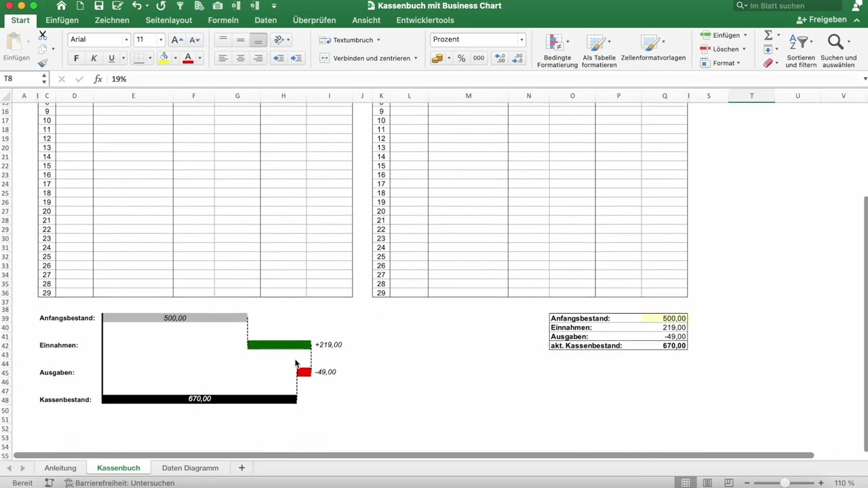Open Suchen und auswählen
868x488 pixels.
coord(839,51)
